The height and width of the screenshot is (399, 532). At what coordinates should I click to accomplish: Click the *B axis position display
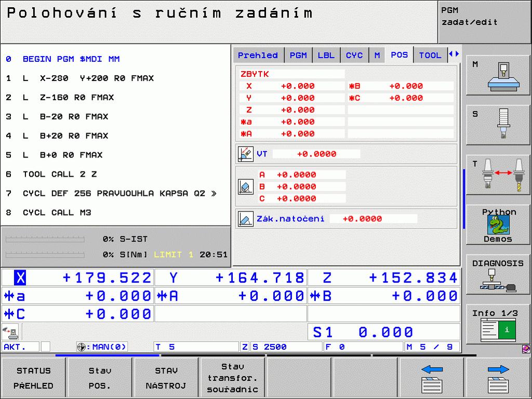click(384, 296)
